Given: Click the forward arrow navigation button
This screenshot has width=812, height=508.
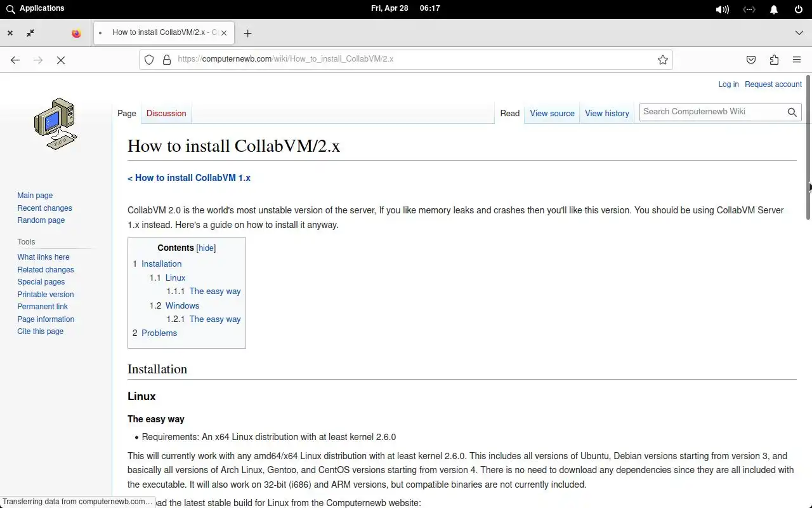Looking at the screenshot, I should pos(38,60).
